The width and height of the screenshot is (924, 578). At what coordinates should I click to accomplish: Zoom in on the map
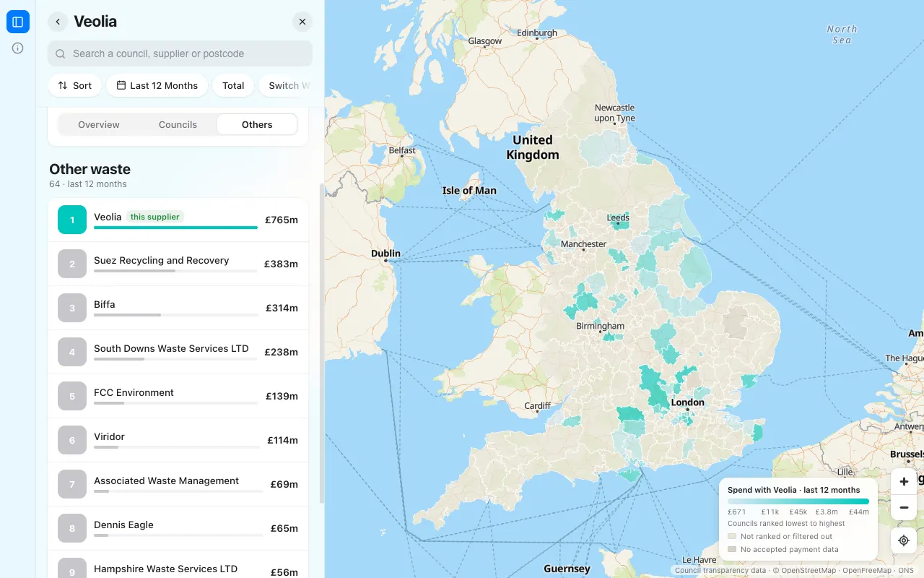pos(904,481)
